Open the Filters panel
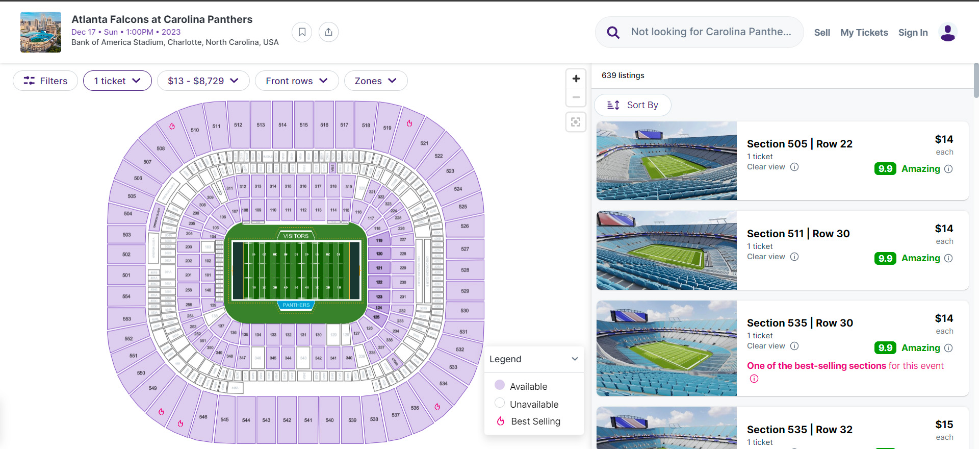This screenshot has height=449, width=980. [45, 81]
